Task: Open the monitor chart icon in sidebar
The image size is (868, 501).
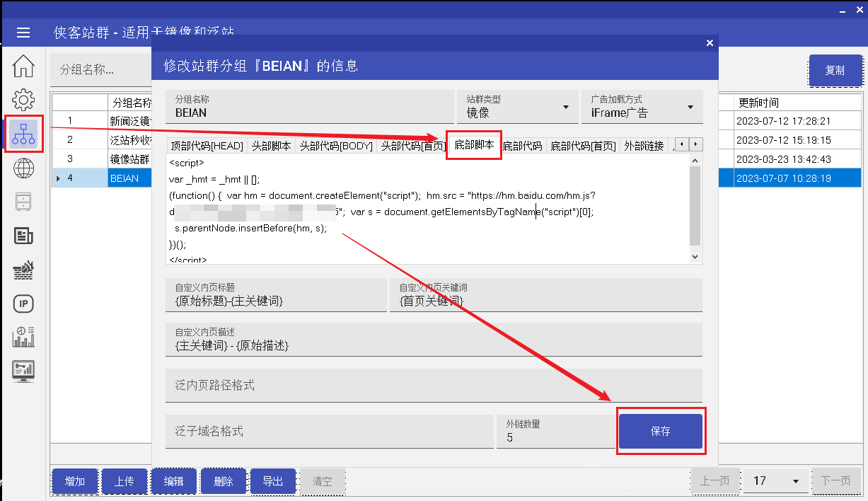Action: [x=23, y=371]
